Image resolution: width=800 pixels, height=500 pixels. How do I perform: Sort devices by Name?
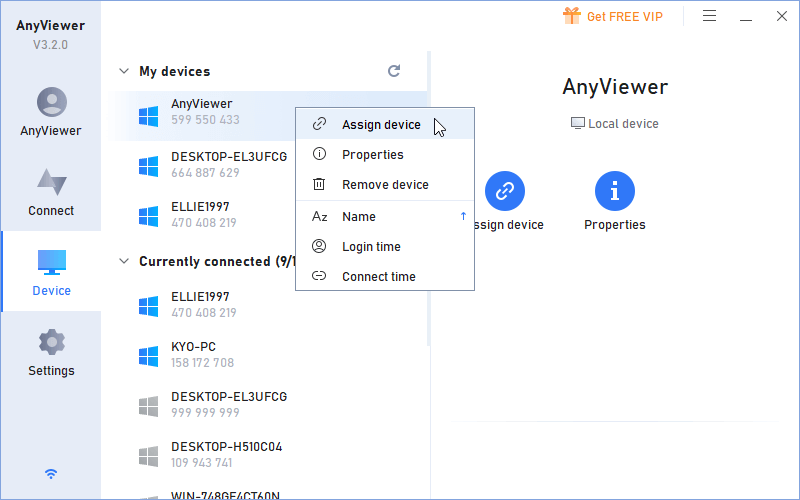[359, 217]
